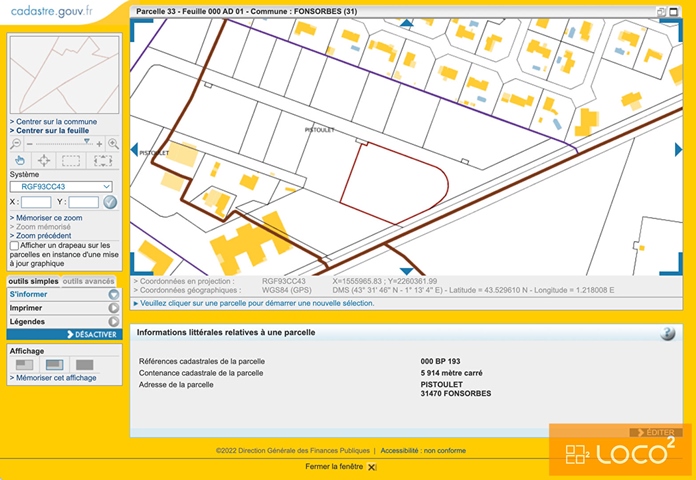The width and height of the screenshot is (696, 480).
Task: Expand the Légendes section
Action: click(113, 322)
